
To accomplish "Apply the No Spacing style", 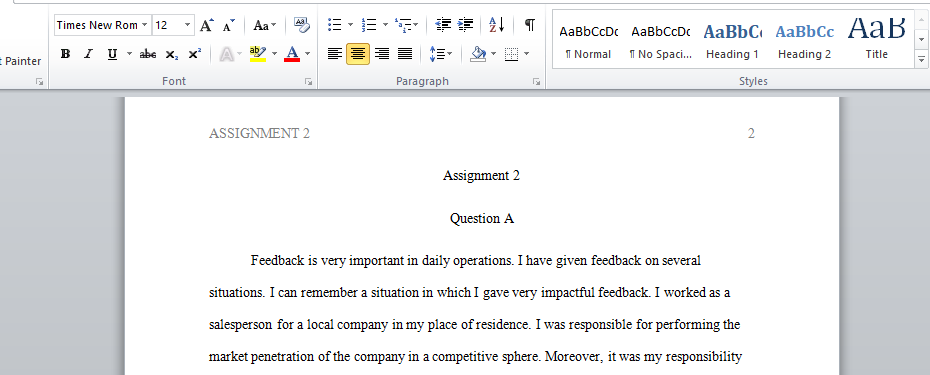I will coord(661,40).
